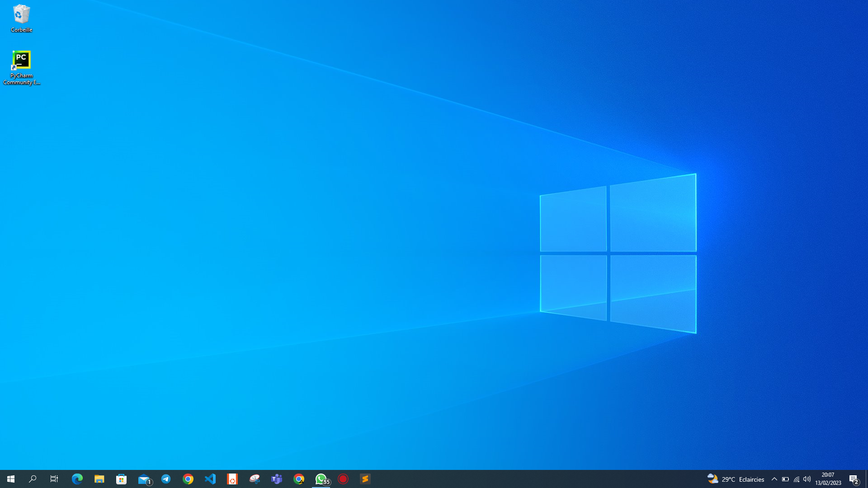Open the Corbeille recycle bin icon
The width and height of the screenshot is (868, 488).
point(21,19)
